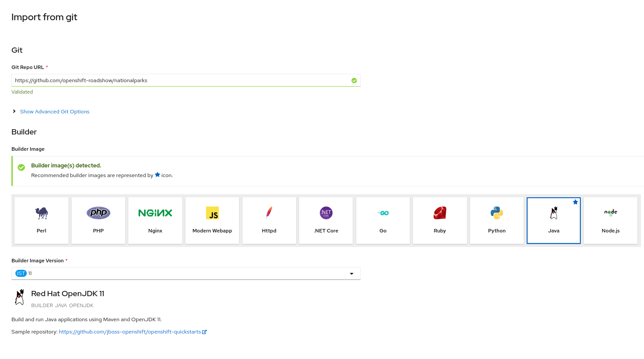The height and width of the screenshot is (359, 644).
Task: Select the .NET Core builder image
Action: 326,220
